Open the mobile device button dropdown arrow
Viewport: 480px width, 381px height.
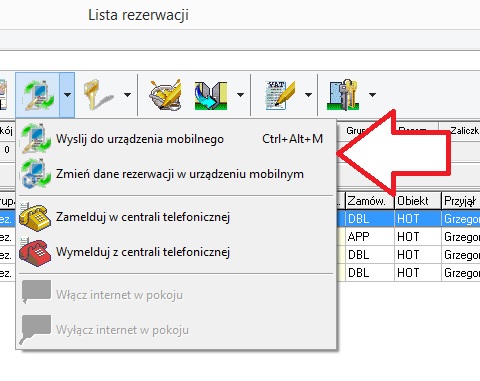pos(67,95)
